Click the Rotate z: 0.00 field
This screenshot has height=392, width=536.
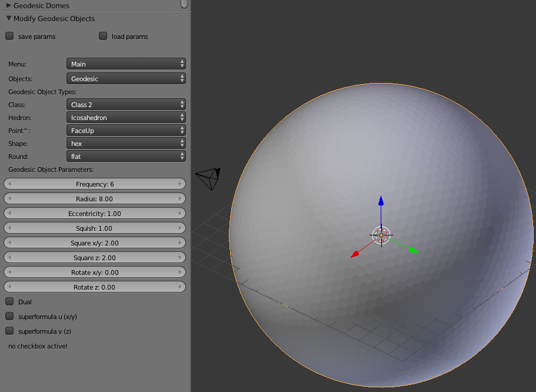tap(95, 287)
